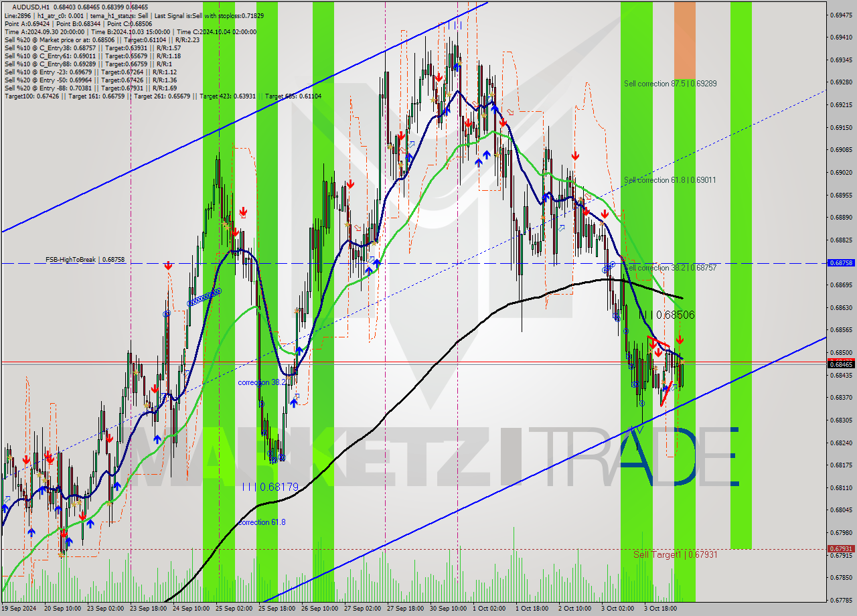The image size is (857, 616).
Task: Click the 'Sell %10 @ C_Entry61: 0.69011' line
Action: (x=92, y=56)
